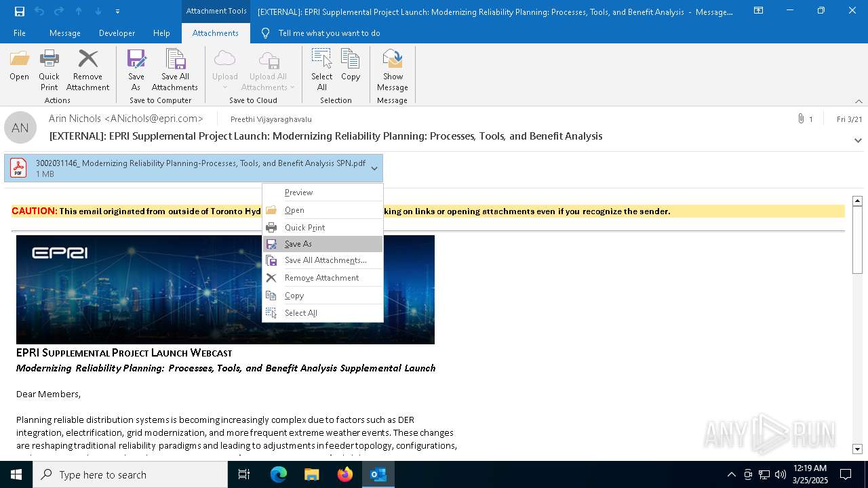Click Copy ribbon icon

click(x=351, y=66)
